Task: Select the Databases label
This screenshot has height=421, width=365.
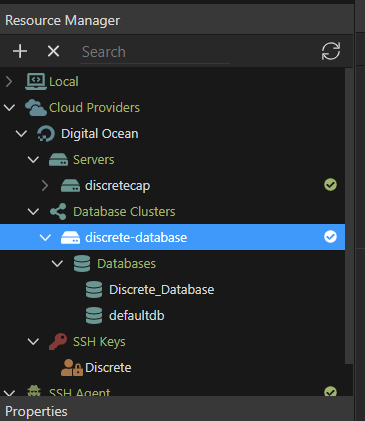Action: coord(126,264)
